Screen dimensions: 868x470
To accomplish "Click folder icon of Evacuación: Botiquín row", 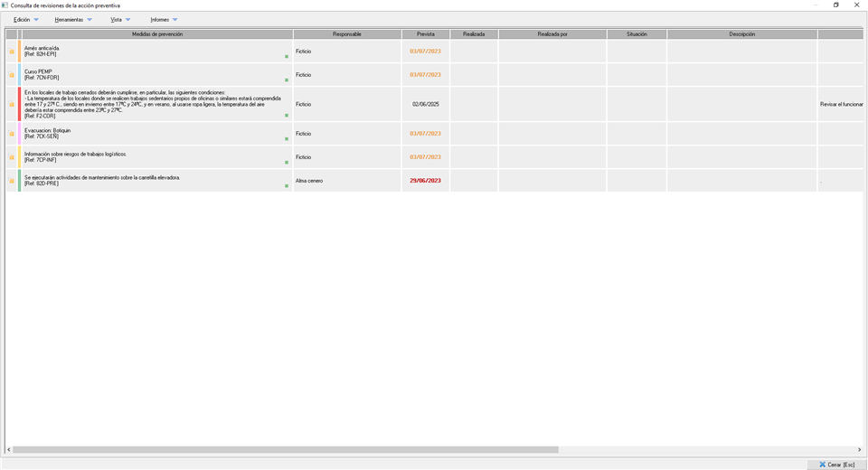I will tap(12, 134).
